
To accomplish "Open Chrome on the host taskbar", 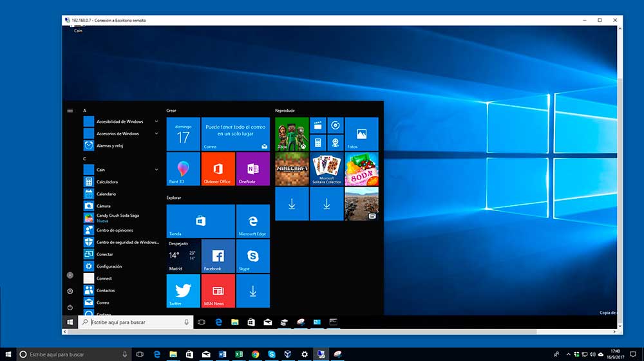I will pyautogui.click(x=255, y=354).
